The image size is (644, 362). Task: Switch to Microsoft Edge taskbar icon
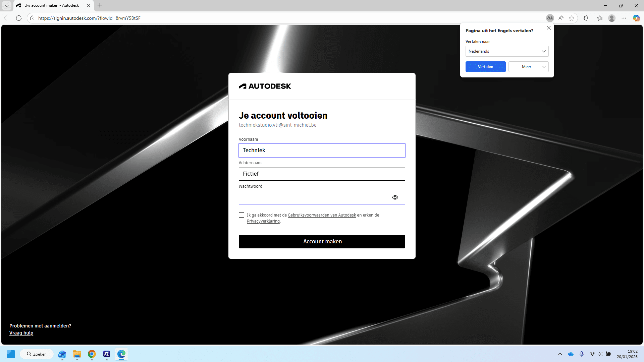121,354
